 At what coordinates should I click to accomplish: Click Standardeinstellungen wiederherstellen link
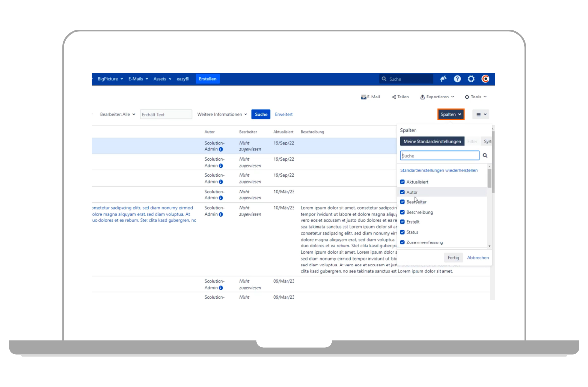click(x=439, y=171)
